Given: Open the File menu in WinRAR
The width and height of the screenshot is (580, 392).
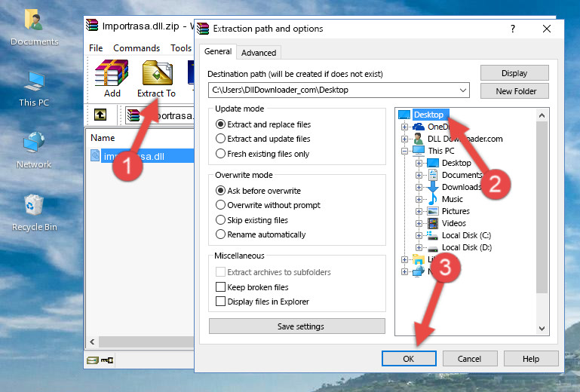Looking at the screenshot, I should click(96, 48).
